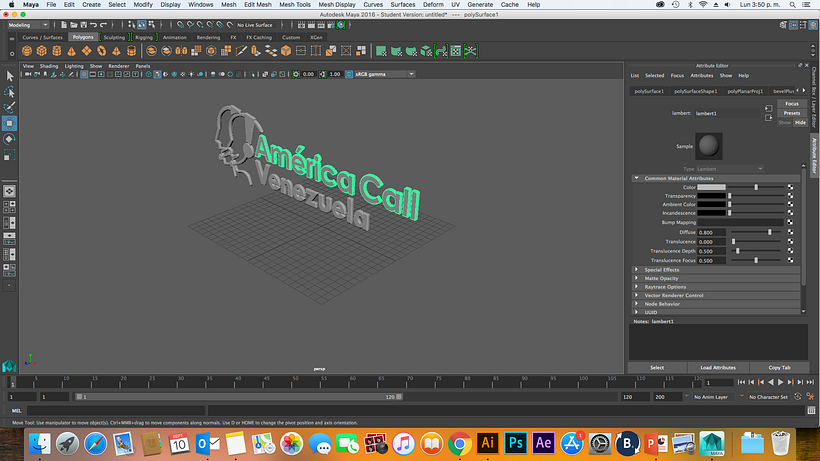The height and width of the screenshot is (461, 820).
Task: Click the Combine meshes shelf icon
Action: point(151,51)
